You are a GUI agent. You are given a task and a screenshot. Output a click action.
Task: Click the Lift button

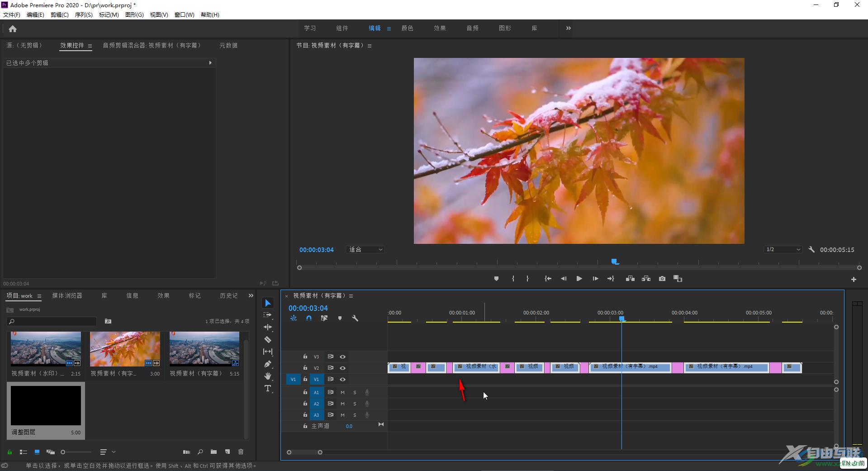[630, 279]
